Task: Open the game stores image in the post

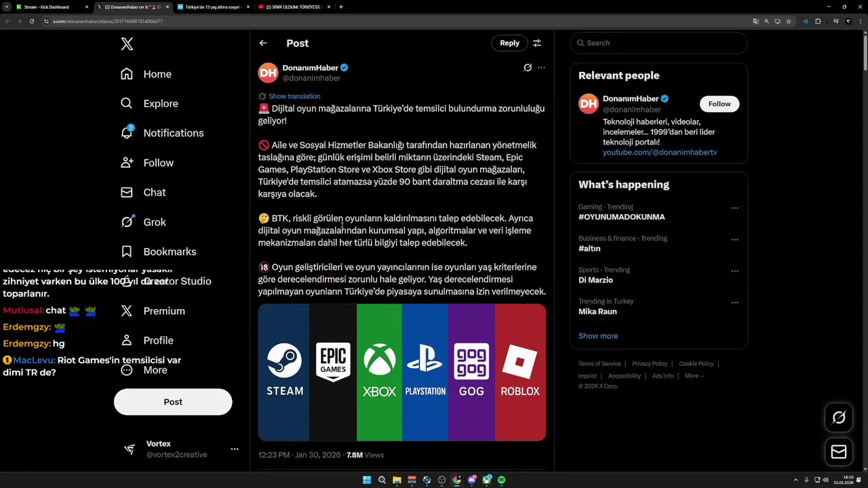Action: [x=402, y=372]
